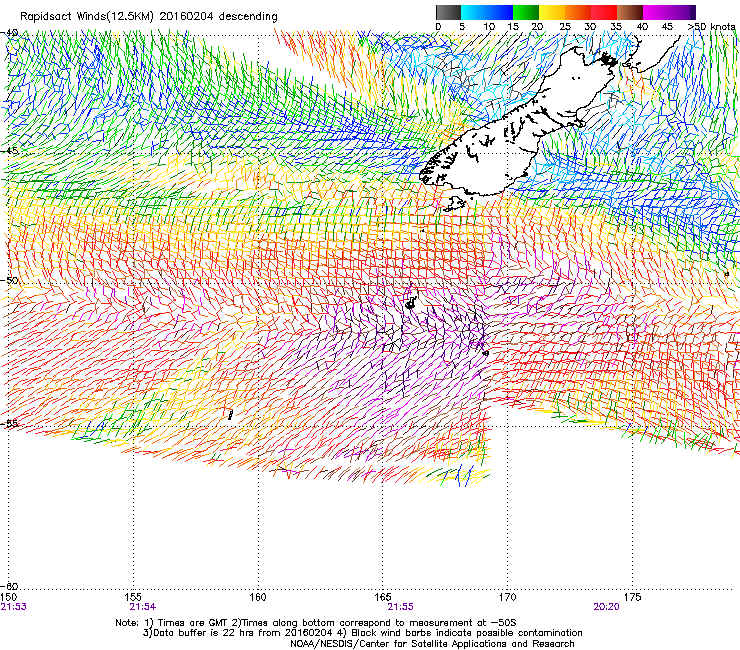Viewport: 740px width, 650px height.
Task: Click Stewart Island south of the mainland
Action: pyautogui.click(x=454, y=204)
